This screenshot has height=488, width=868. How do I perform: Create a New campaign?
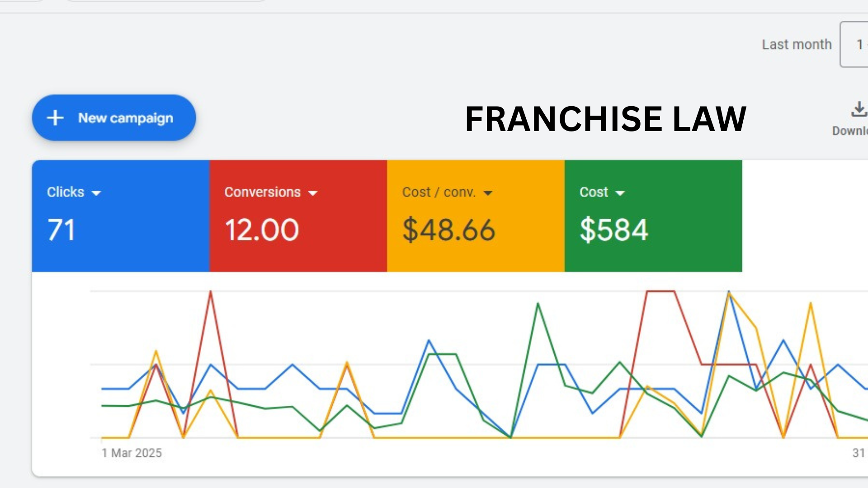[x=113, y=118]
